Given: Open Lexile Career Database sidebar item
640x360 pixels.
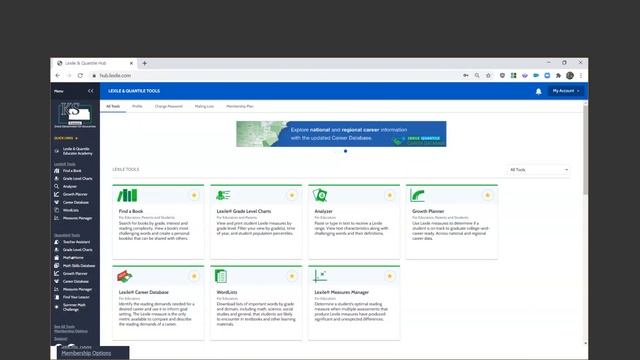Looking at the screenshot, I should pos(76,202).
